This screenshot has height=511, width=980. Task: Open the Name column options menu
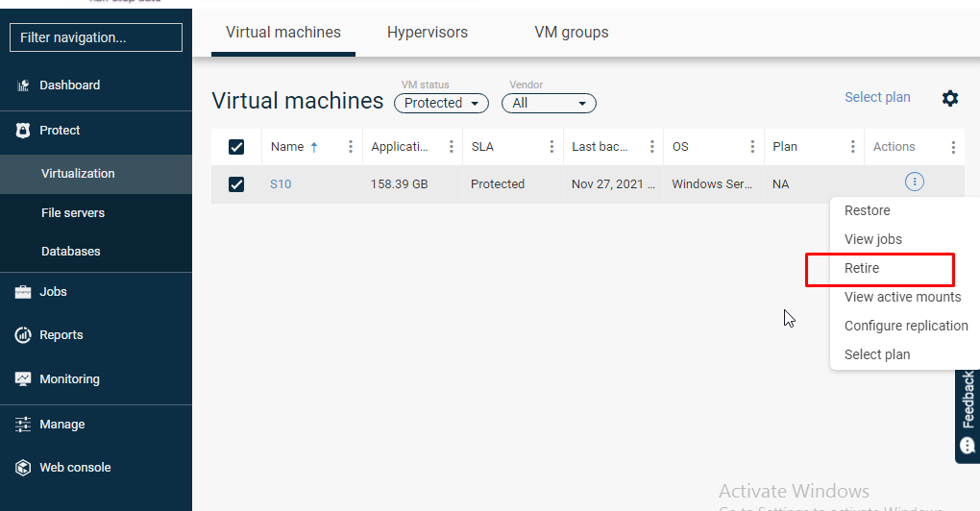351,147
